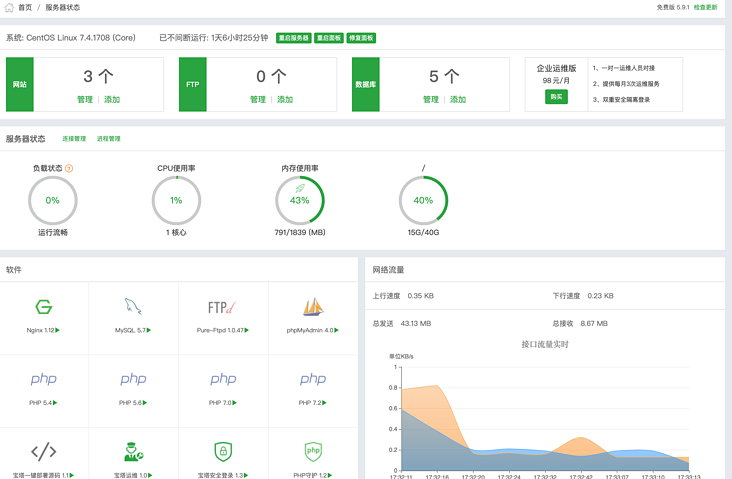Select the PHP 7.2 icon
732x479 pixels.
(x=313, y=379)
